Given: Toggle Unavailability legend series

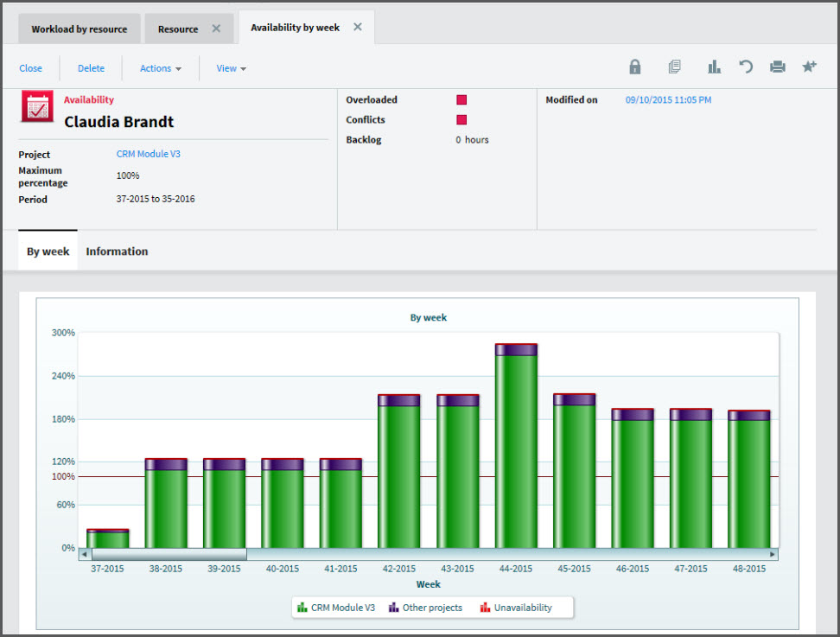Looking at the screenshot, I should click(x=516, y=608).
